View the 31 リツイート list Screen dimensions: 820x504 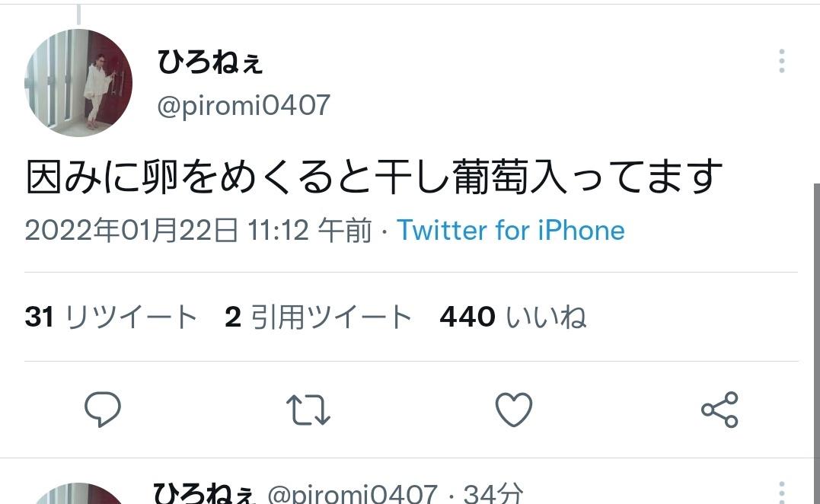(111, 317)
